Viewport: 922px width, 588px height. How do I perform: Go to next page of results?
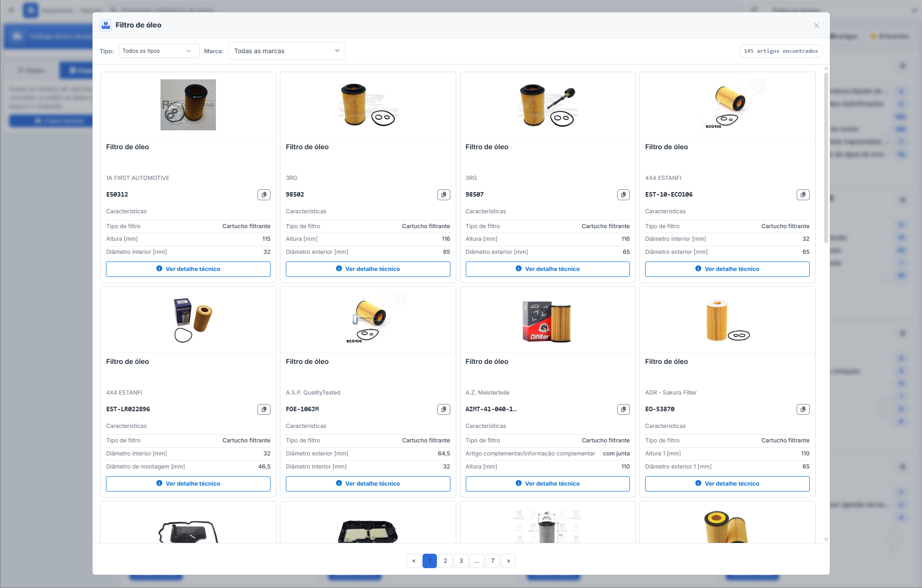click(509, 561)
